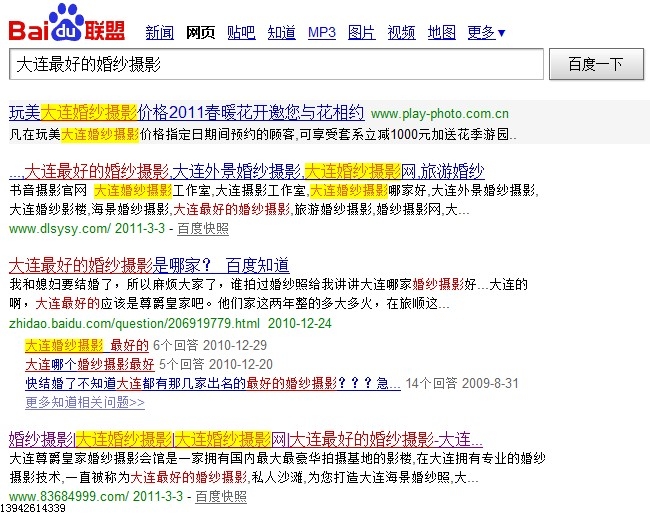Open the 图片 tab
Viewport: 650px width, 515px height.
pyautogui.click(x=361, y=32)
